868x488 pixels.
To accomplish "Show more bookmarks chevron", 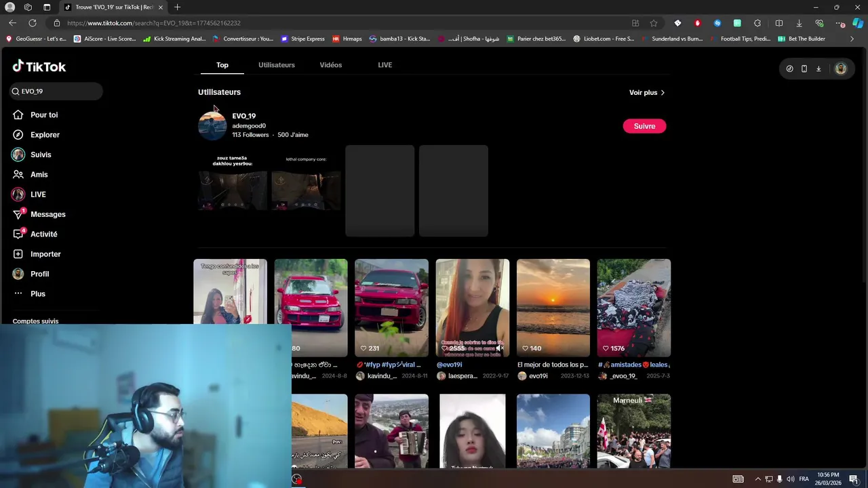I will point(852,39).
